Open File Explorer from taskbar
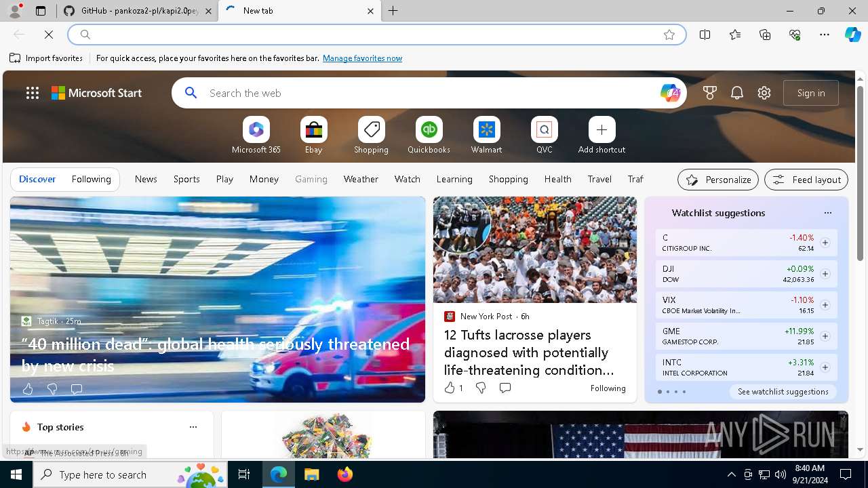Screen dimensions: 868x488 point(311,474)
